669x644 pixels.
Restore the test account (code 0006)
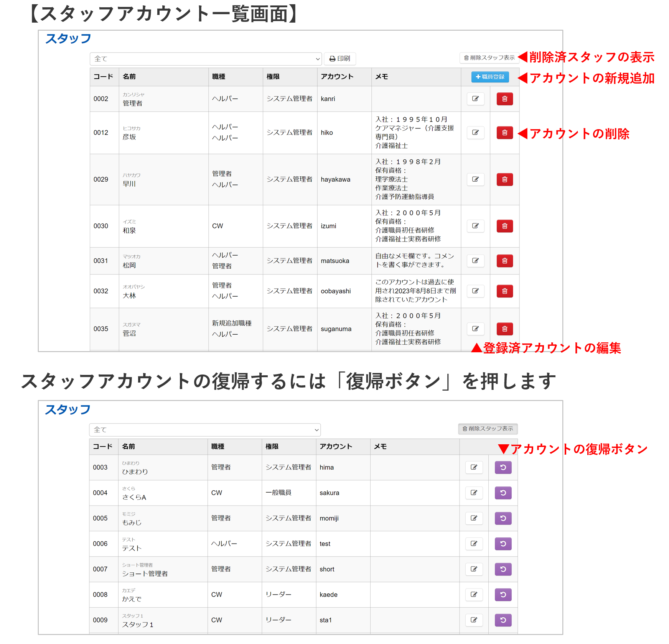click(x=503, y=544)
